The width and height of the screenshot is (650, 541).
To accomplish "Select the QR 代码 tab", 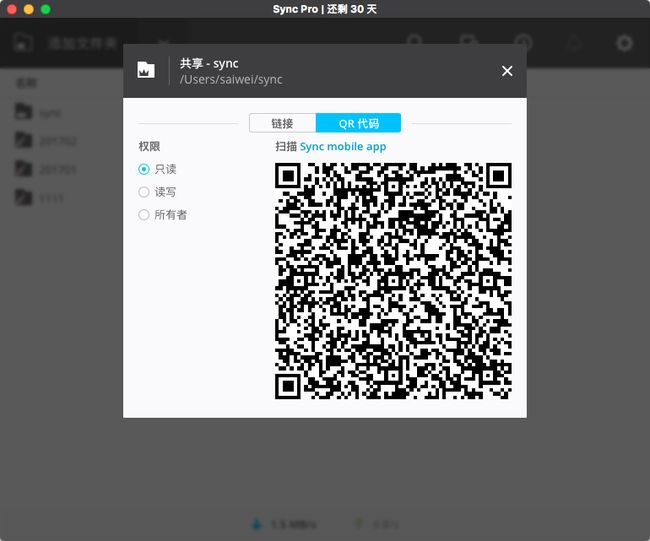I will (359, 123).
